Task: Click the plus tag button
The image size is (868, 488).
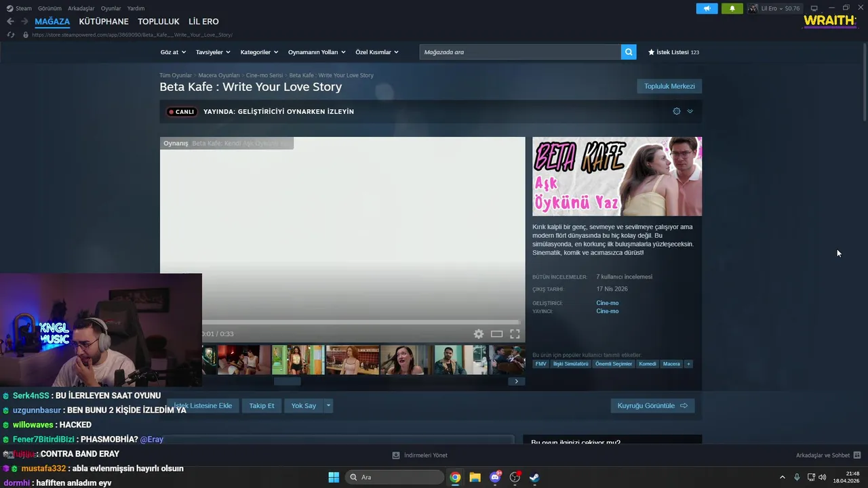Action: [x=688, y=364]
